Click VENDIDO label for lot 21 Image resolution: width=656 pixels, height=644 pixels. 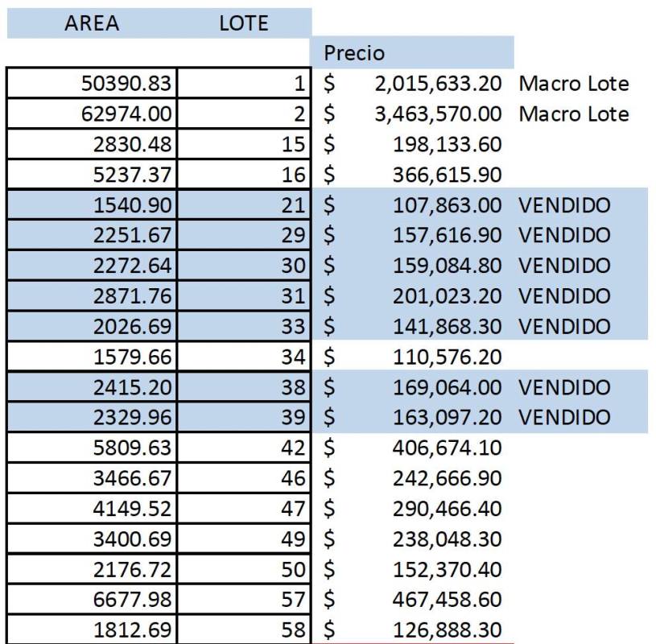tap(564, 205)
